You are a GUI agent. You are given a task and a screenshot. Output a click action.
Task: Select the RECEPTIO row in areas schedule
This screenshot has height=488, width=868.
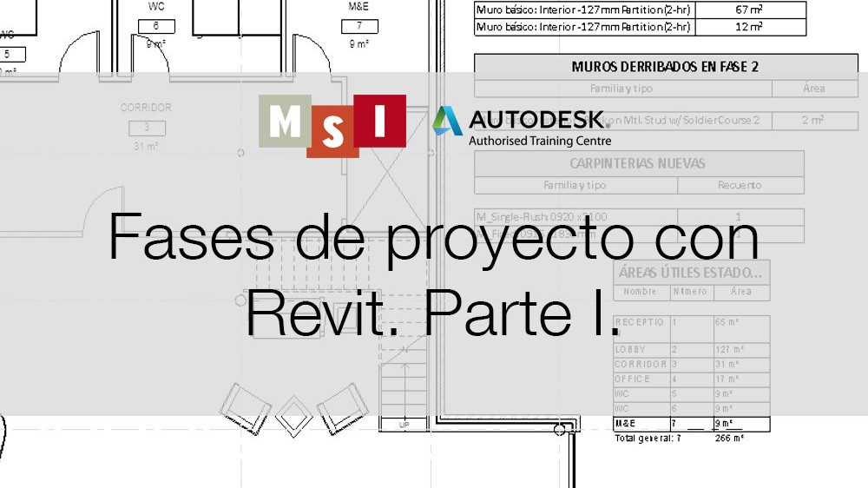pyautogui.click(x=692, y=329)
